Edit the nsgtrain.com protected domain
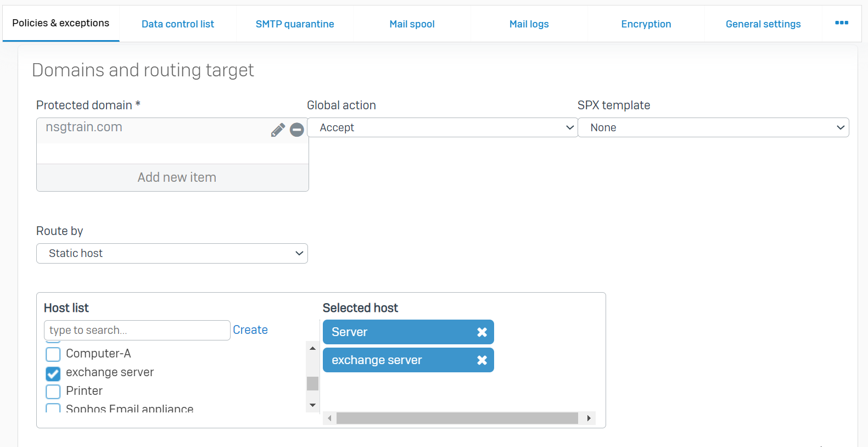Image resolution: width=868 pixels, height=447 pixels. tap(278, 130)
